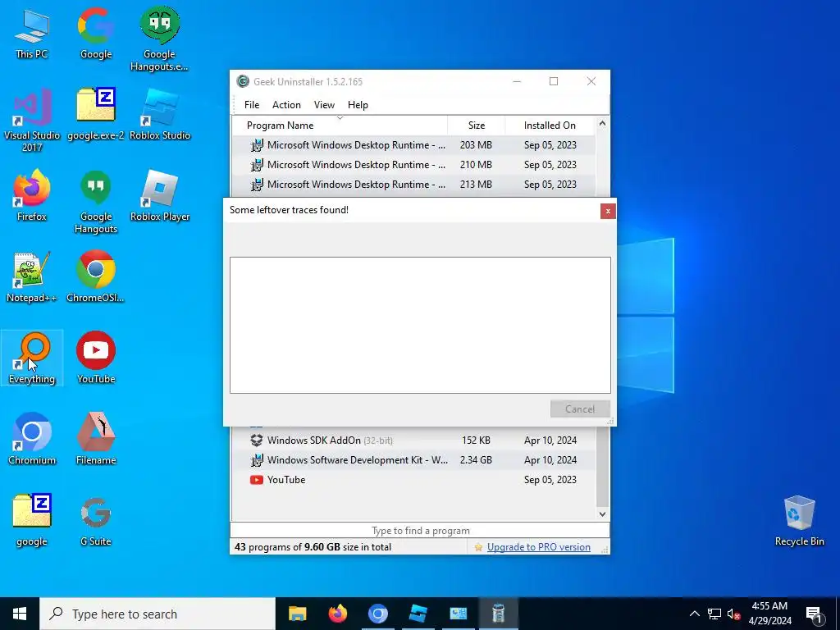Open the Help menu

(358, 105)
